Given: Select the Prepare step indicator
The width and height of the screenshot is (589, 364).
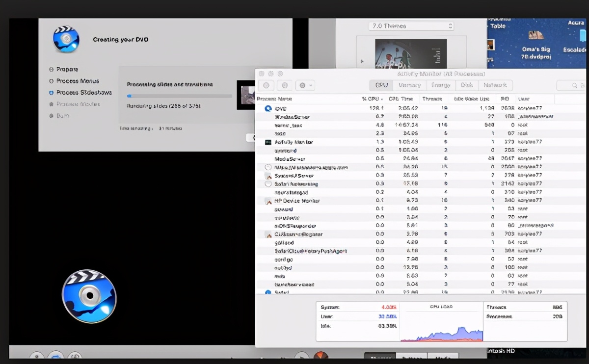Looking at the screenshot, I should 52,70.
